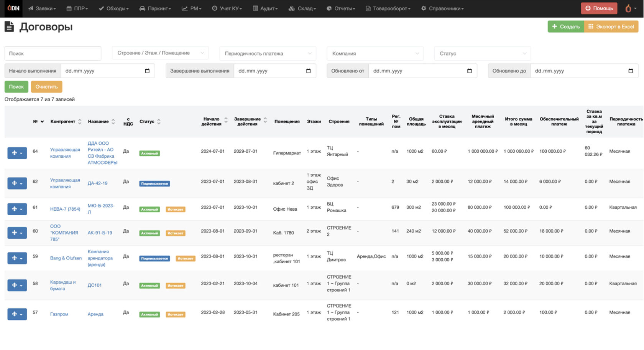Open actions dropdown for contract 57
The image size is (644, 350).
click(17, 314)
